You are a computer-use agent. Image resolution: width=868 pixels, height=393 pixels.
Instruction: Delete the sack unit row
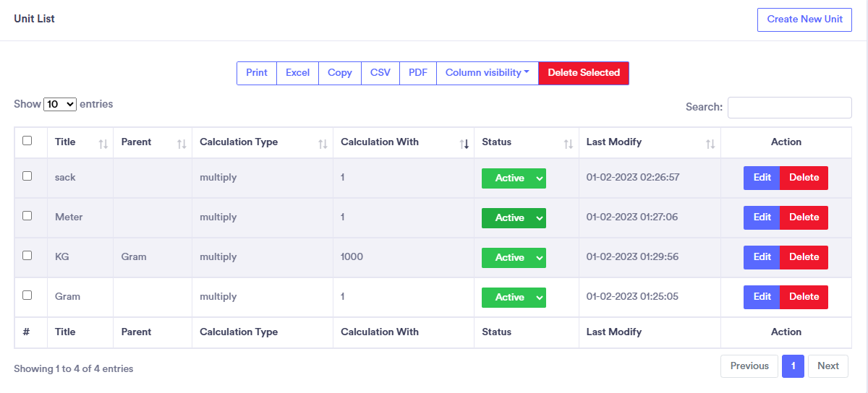(804, 178)
